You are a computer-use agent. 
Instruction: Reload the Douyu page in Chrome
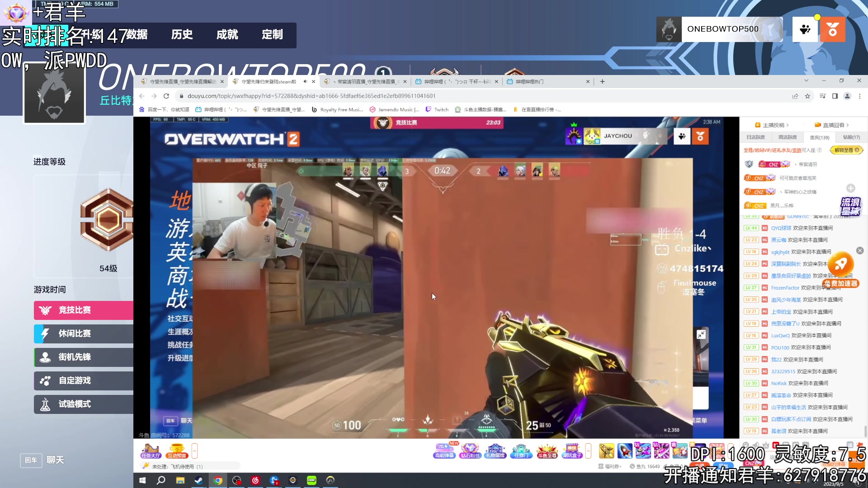166,96
